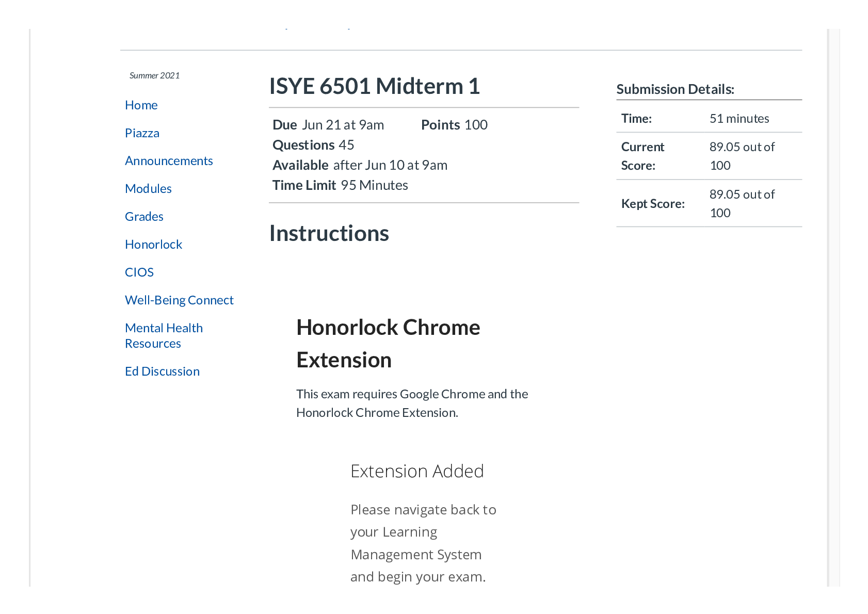
Task: Click Submission Details heading
Action: [x=675, y=89]
